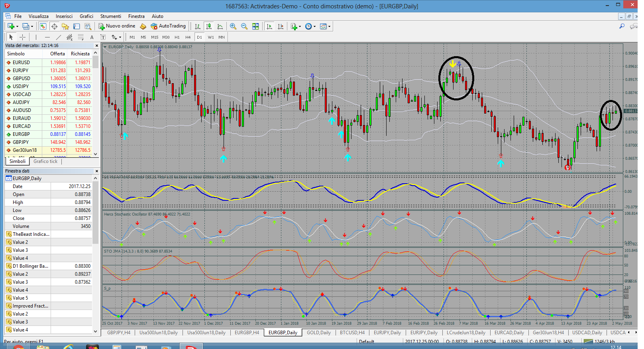
Task: Click the Periods clock icon
Action: coord(308,26)
